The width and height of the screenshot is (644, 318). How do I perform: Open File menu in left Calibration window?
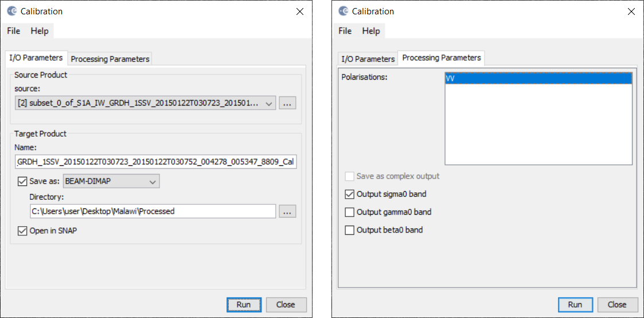click(14, 31)
